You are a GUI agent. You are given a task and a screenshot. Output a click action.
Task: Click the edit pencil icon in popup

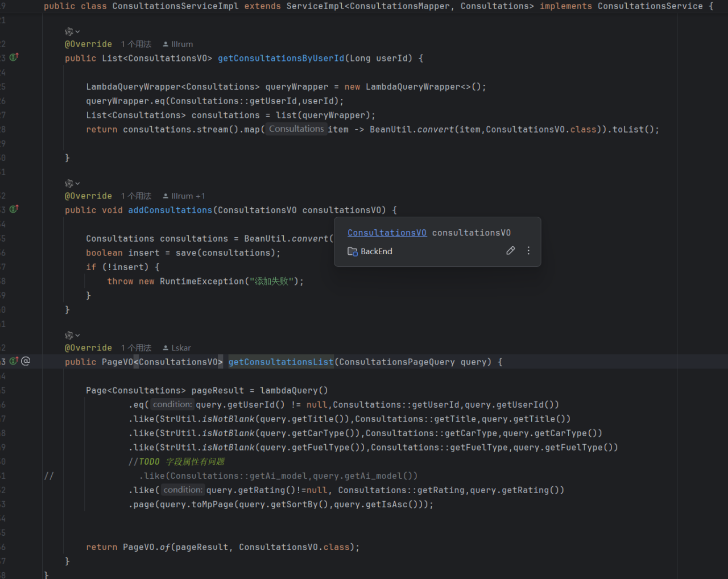[x=511, y=251]
